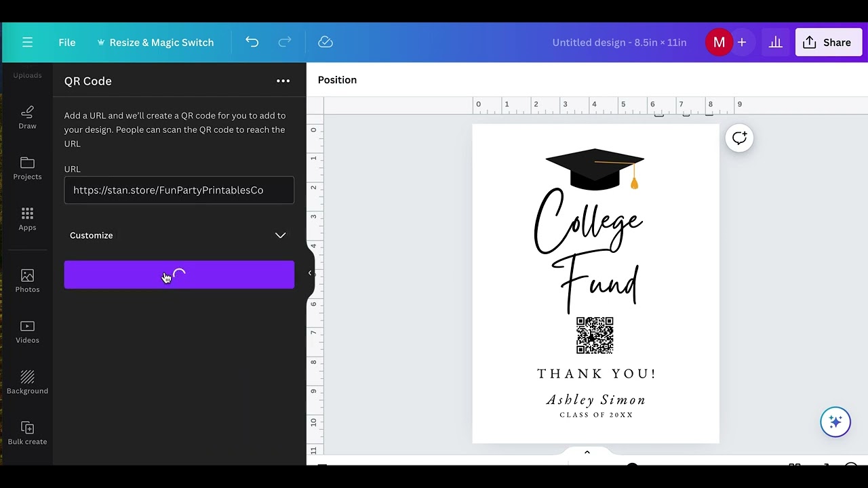868x488 pixels.
Task: Click the Share button
Action: coord(828,42)
